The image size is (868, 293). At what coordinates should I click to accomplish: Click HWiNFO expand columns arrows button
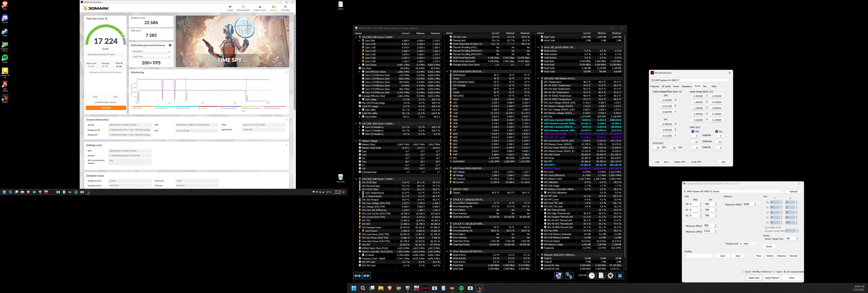(358, 276)
